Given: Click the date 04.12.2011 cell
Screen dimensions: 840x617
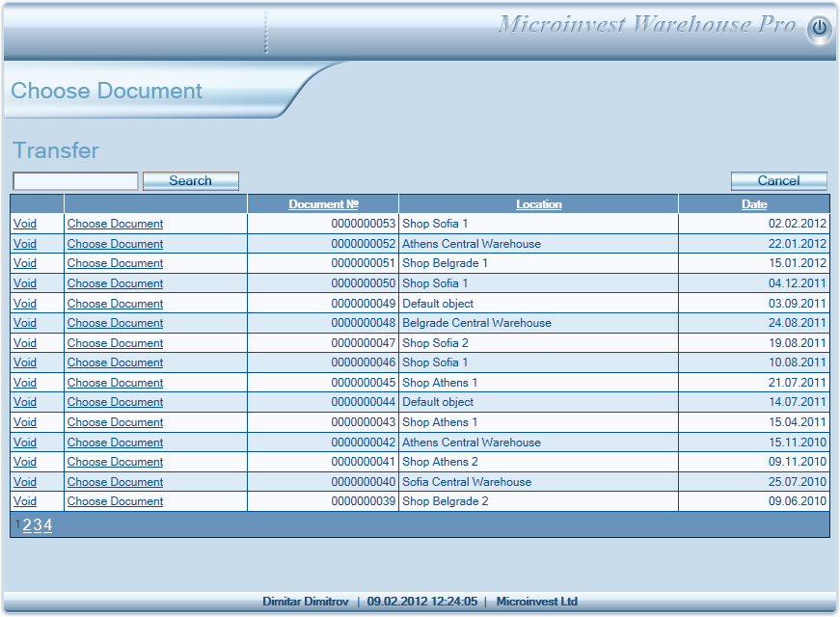Looking at the screenshot, I should pyautogui.click(x=754, y=283).
